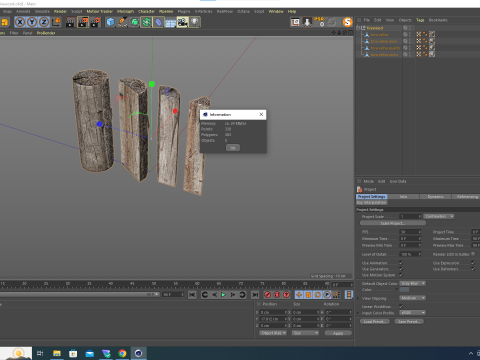This screenshot has width=480, height=360.
Task: Click the orange S plugin icon
Action: 348,22
